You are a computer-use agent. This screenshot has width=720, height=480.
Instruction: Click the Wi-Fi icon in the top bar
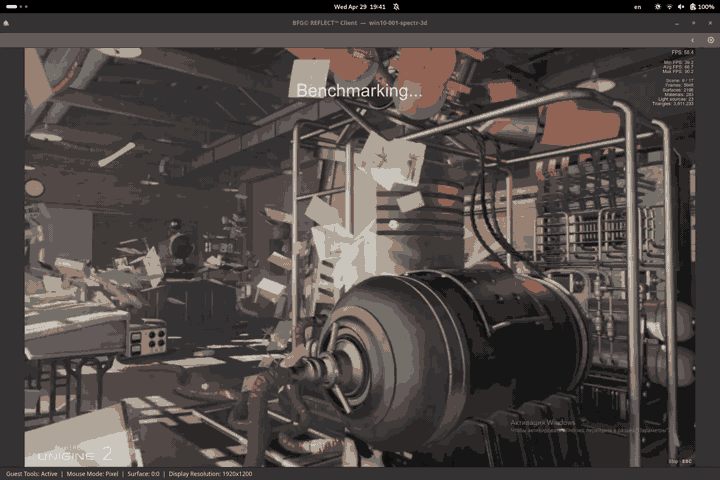[x=669, y=7]
